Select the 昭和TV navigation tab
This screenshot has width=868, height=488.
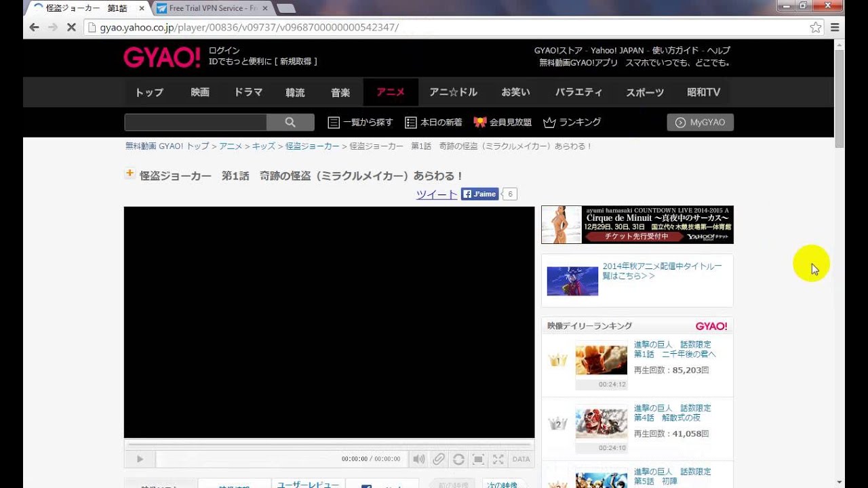pos(703,92)
